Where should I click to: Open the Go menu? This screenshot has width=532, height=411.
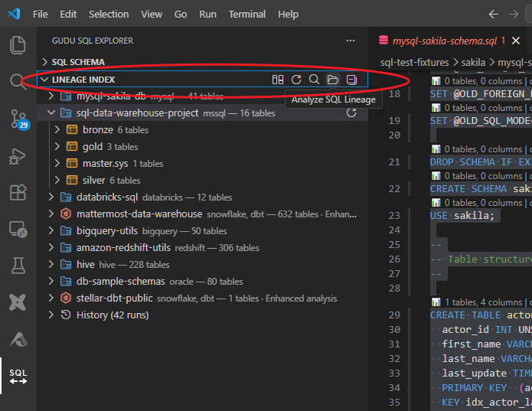click(x=181, y=15)
